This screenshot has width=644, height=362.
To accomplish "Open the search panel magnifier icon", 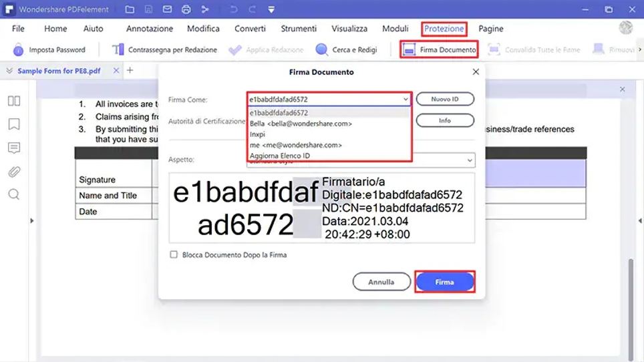I will tap(14, 194).
